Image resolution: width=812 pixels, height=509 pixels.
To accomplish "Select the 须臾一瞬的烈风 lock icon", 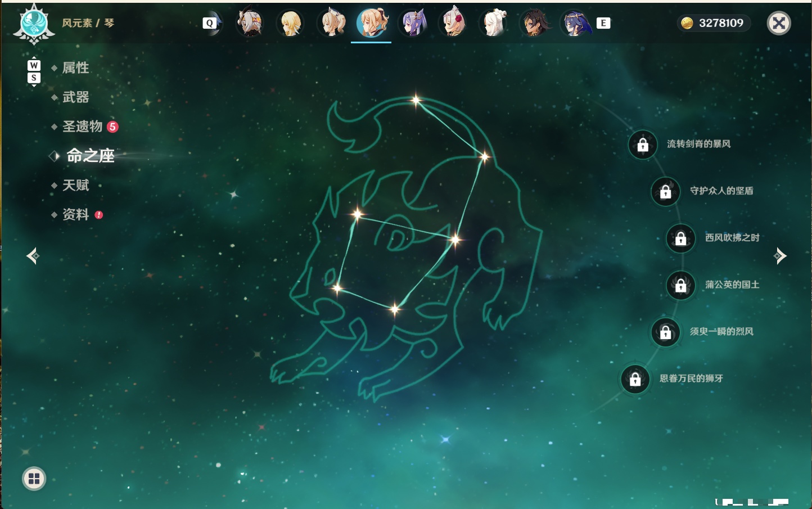I will click(666, 332).
